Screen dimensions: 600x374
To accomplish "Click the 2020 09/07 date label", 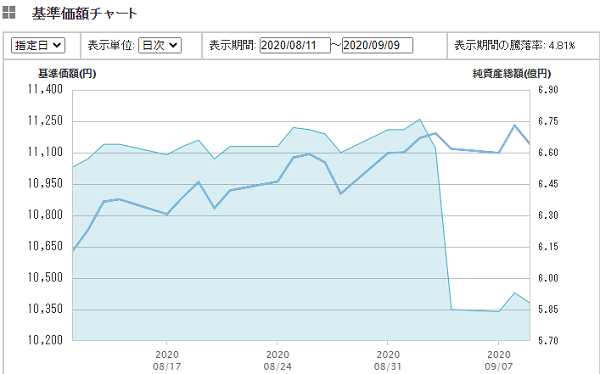I will click(499, 361).
